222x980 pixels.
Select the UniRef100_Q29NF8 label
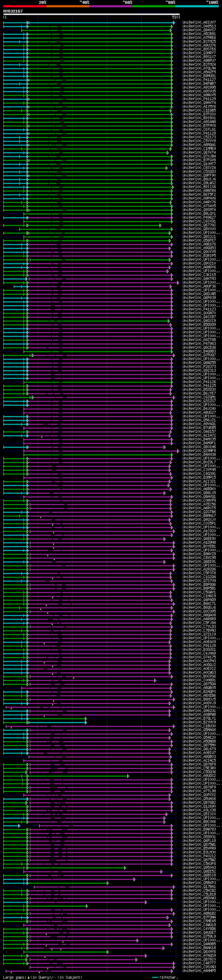[x=199, y=451]
